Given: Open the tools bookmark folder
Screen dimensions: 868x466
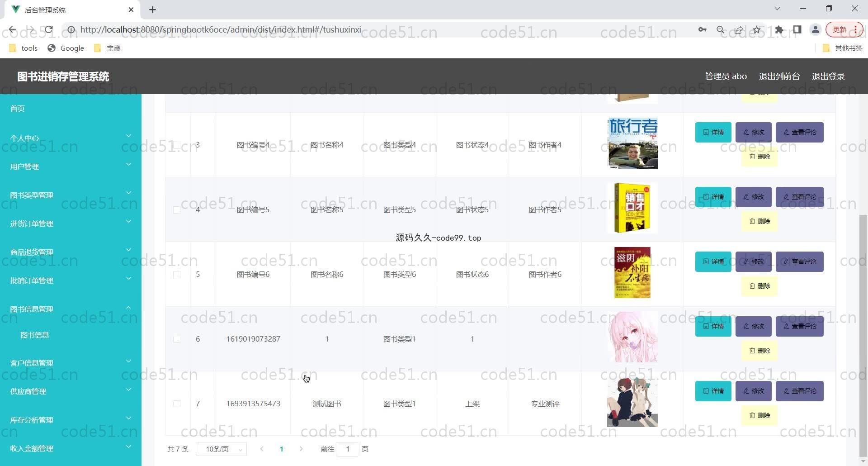Looking at the screenshot, I should pos(23,48).
